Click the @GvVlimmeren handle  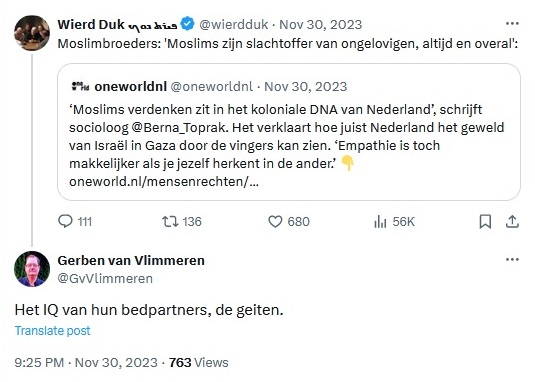click(x=105, y=279)
